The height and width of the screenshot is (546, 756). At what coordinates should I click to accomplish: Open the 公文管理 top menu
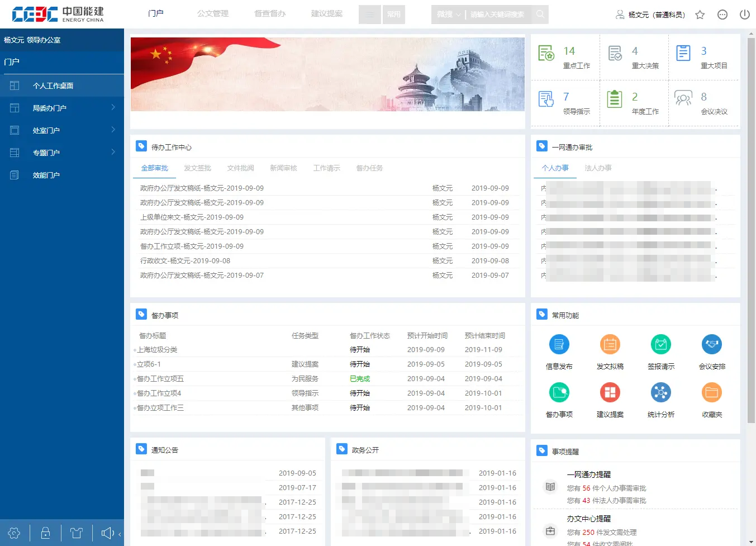click(213, 13)
